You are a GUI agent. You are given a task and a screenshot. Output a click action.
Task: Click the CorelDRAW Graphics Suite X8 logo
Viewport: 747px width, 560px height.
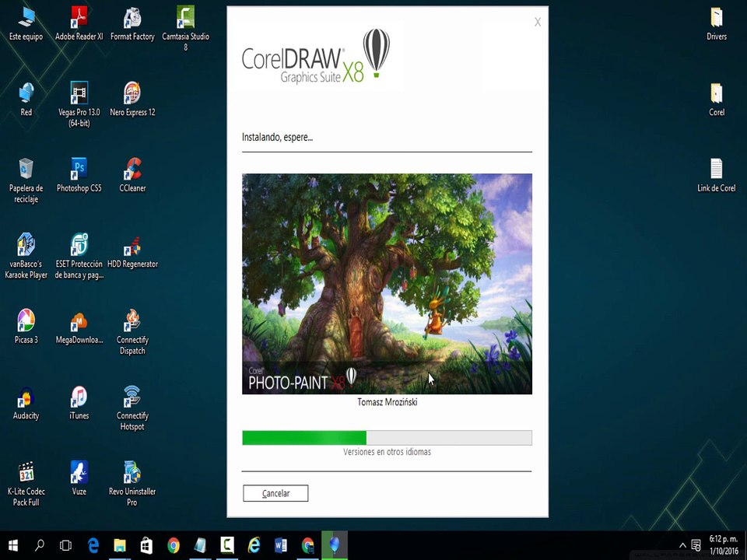coord(316,57)
